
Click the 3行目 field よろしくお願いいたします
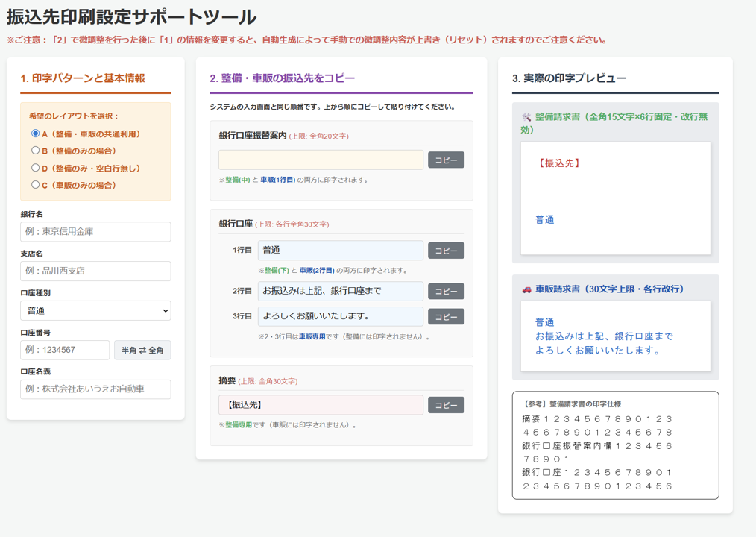[x=341, y=316]
